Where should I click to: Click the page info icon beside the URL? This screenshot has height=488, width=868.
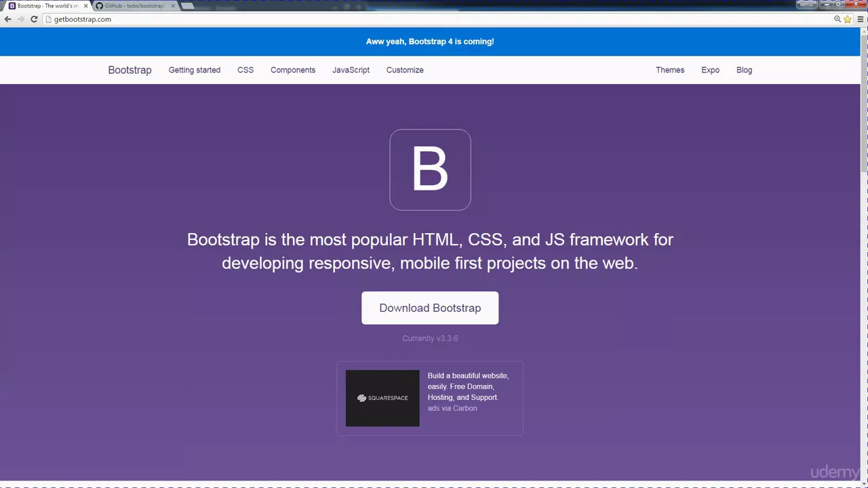click(x=48, y=19)
